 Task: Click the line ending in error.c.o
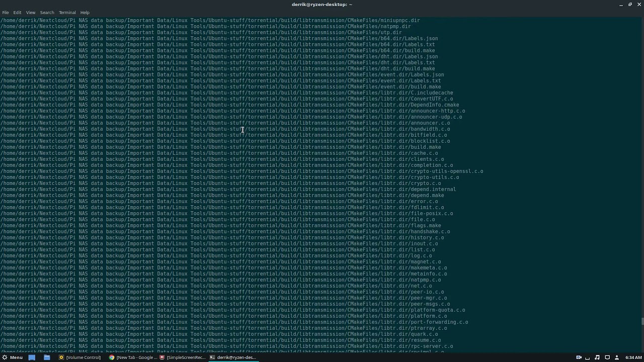tap(219, 201)
